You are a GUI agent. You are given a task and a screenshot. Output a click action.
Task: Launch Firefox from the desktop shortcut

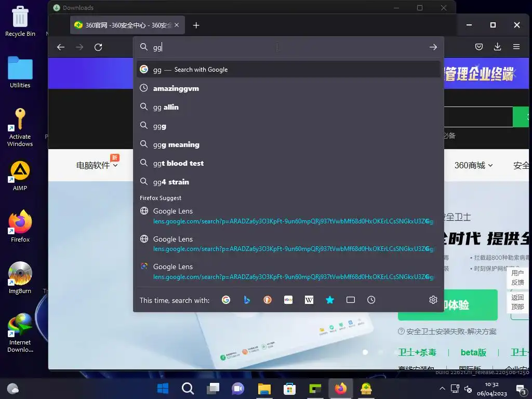pyautogui.click(x=20, y=226)
